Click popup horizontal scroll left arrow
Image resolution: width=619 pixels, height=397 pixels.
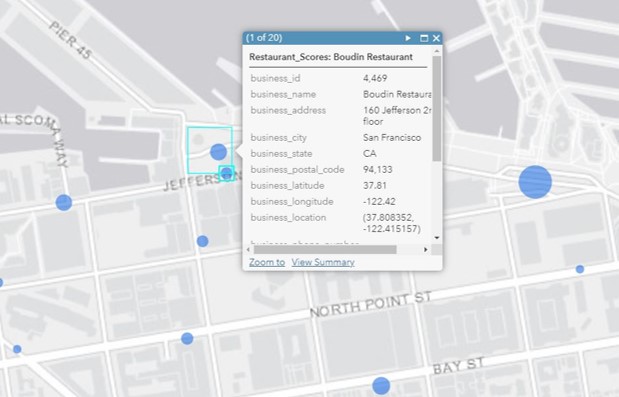click(248, 249)
